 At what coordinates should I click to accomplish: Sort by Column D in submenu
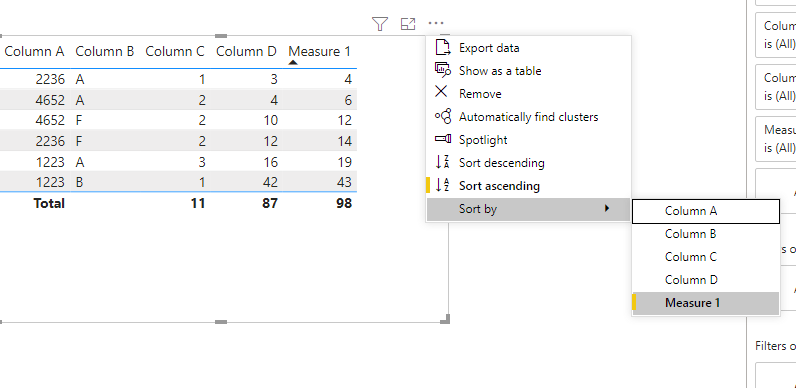pyautogui.click(x=706, y=280)
